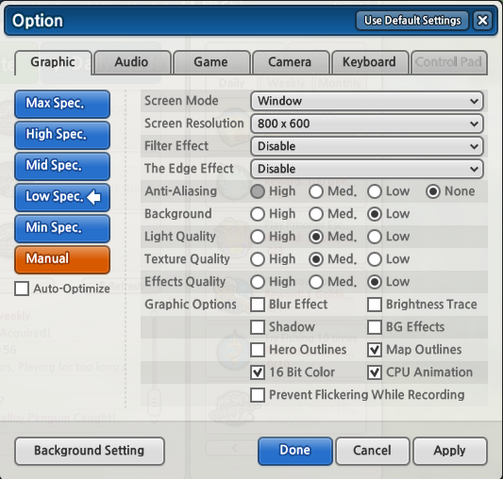Turn on the BG Effects checkbox
Viewport: 503px width, 479px height.
(x=374, y=327)
